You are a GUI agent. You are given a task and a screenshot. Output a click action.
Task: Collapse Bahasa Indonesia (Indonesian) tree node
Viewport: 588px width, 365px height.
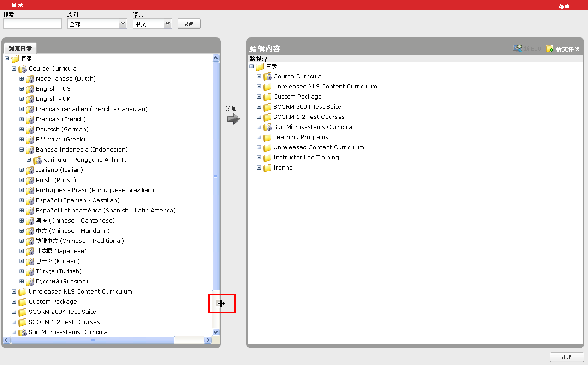[x=22, y=150]
